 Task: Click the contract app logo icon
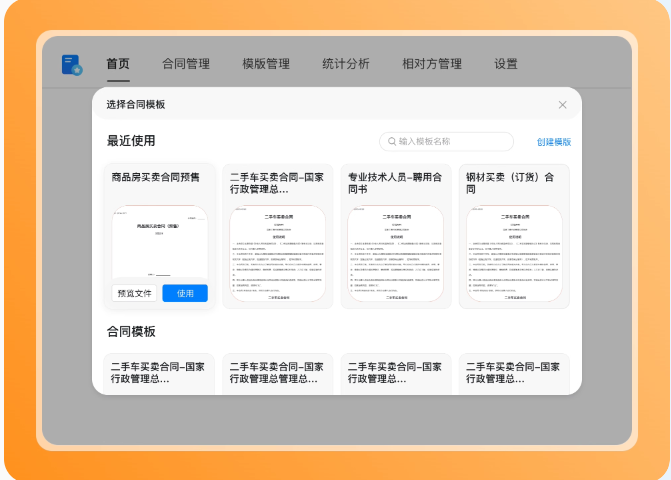pyautogui.click(x=72, y=65)
